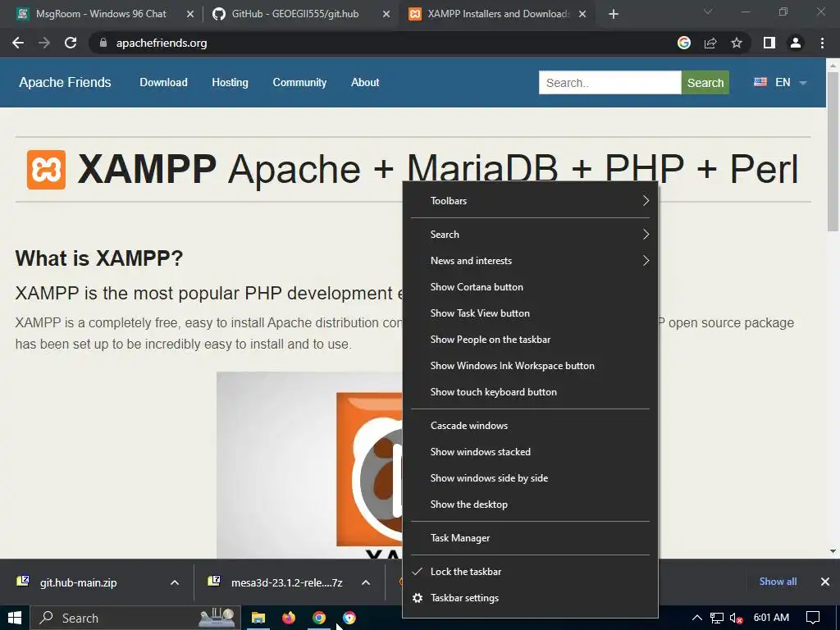Choose Show windows stacked
Screen dimensions: 840x630
[x=530, y=452]
